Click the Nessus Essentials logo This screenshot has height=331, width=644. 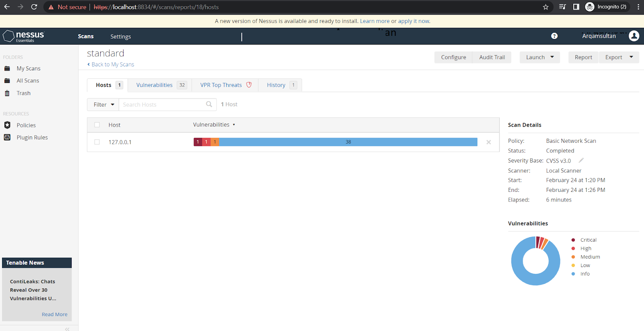coord(24,36)
